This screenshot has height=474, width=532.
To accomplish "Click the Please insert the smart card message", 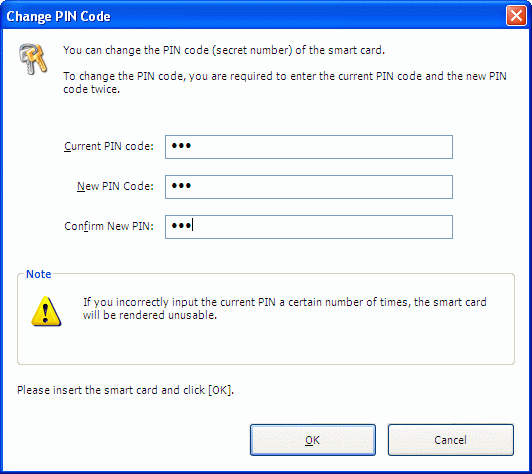I will 126,390.
